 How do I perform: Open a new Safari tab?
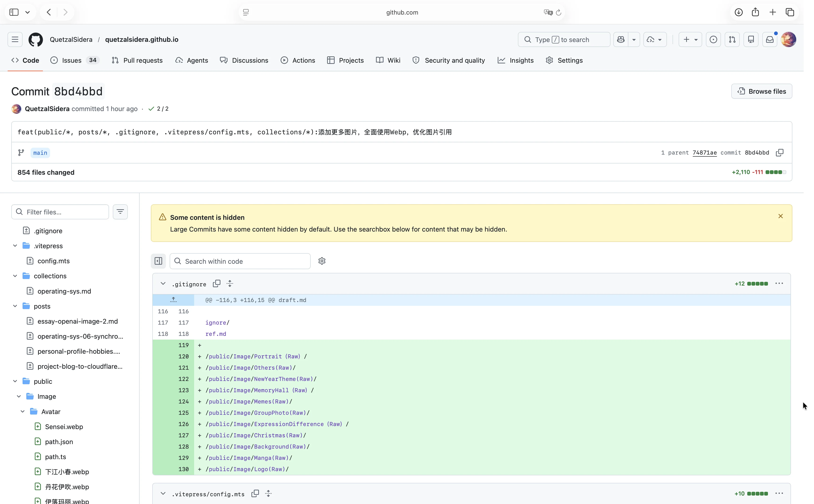pyautogui.click(x=773, y=12)
